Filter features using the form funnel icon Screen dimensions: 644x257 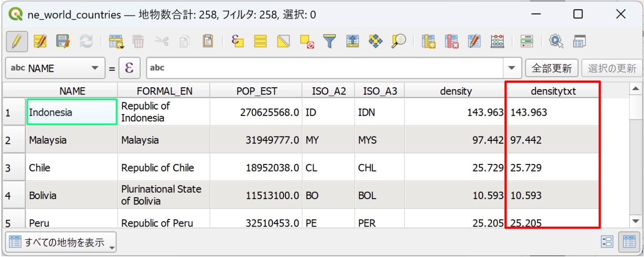click(330, 42)
